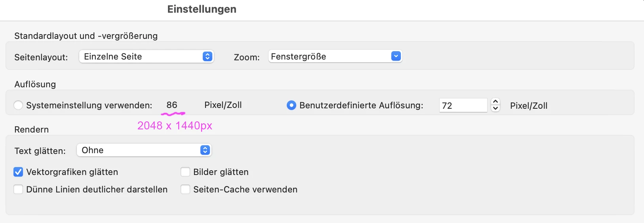The height and width of the screenshot is (223, 644).
Task: Click the Rendern section heading
Action: tap(32, 129)
